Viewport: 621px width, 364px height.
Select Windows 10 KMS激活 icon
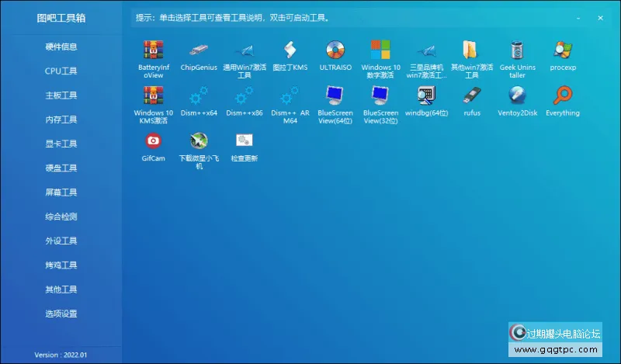[153, 95]
